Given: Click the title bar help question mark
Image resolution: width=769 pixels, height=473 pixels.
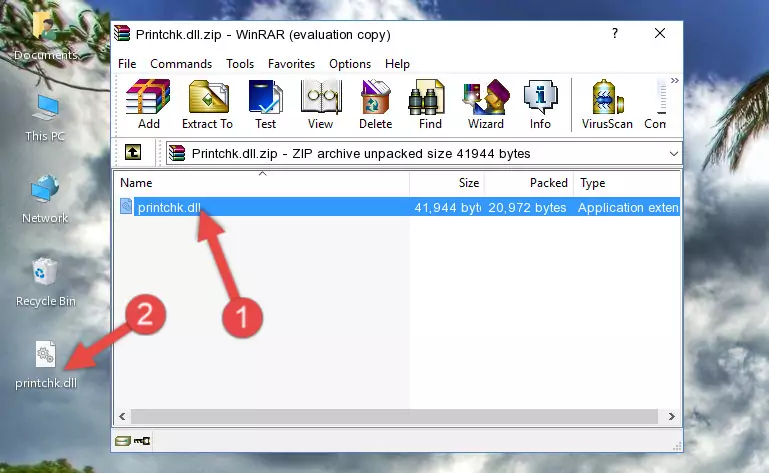Looking at the screenshot, I should click(615, 33).
